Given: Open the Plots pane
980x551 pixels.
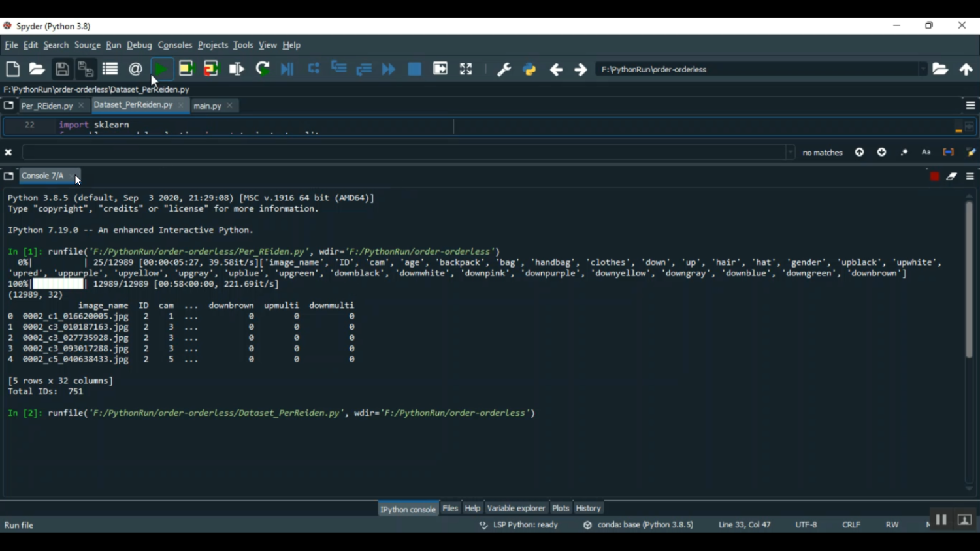Looking at the screenshot, I should (x=561, y=508).
